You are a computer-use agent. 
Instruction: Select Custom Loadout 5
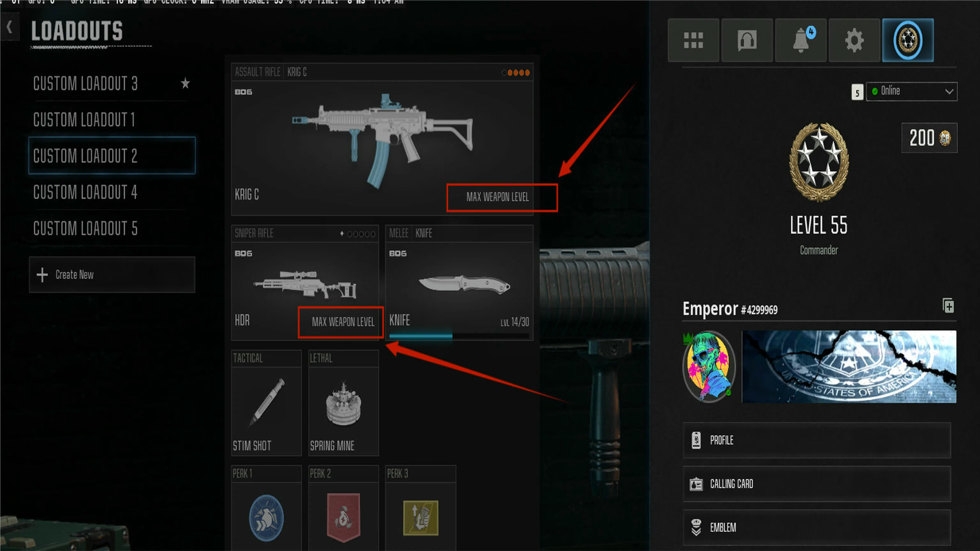[111, 228]
